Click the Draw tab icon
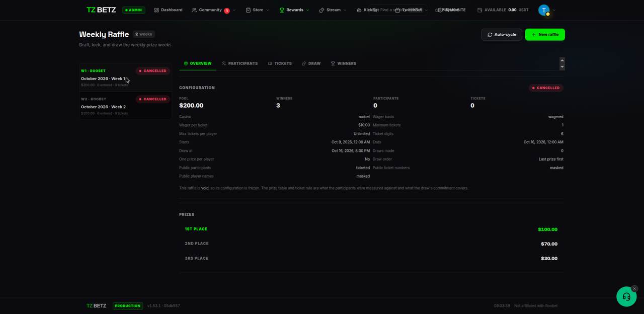Viewport: 644px width, 314px height. point(304,63)
